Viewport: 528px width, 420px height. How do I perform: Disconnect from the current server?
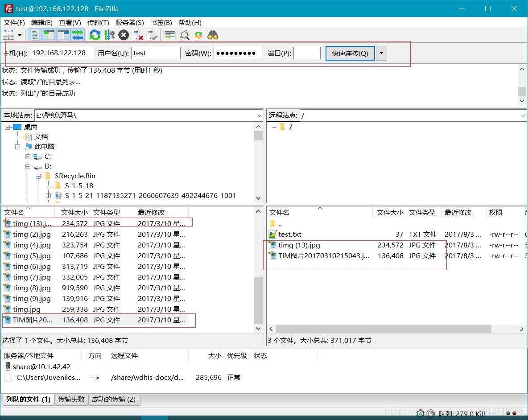tap(138, 35)
